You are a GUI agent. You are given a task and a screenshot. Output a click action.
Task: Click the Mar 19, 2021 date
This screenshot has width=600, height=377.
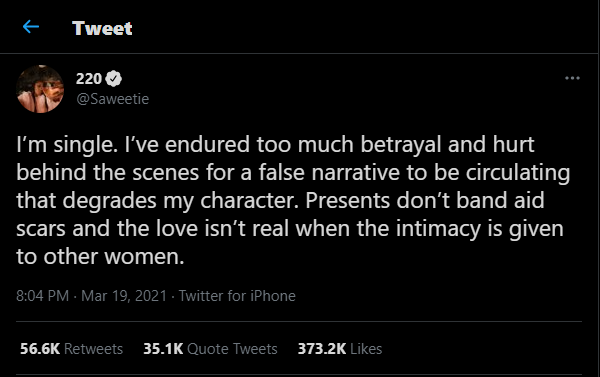(124, 296)
